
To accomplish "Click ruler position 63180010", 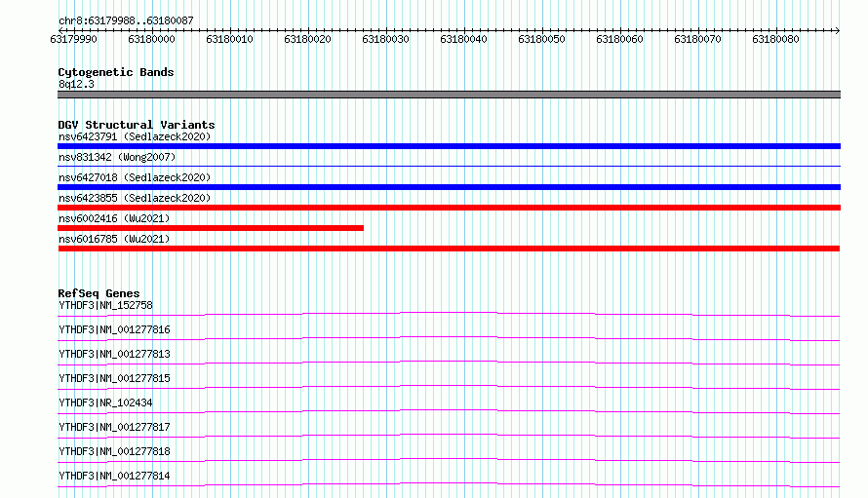I will (230, 39).
